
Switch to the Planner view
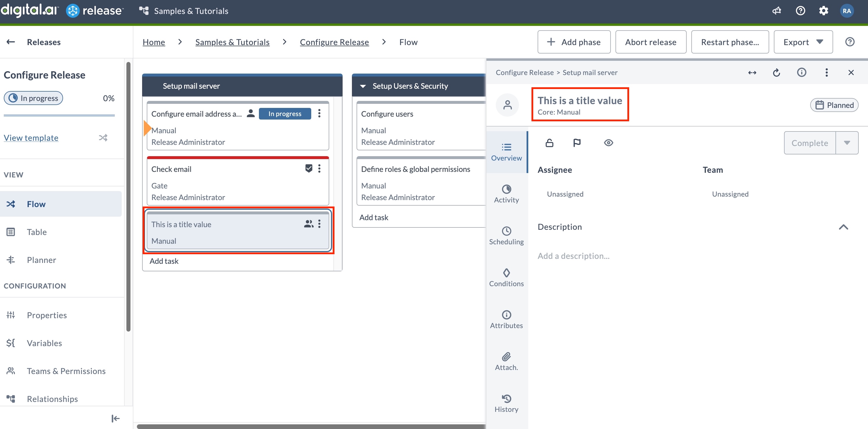61,260
